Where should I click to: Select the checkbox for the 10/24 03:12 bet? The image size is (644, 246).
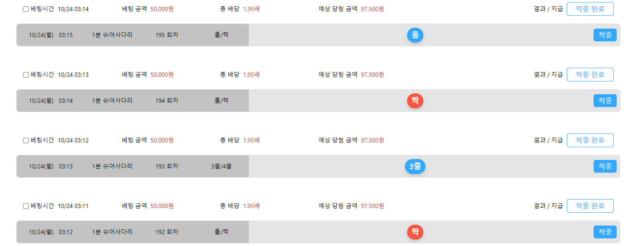(26, 140)
